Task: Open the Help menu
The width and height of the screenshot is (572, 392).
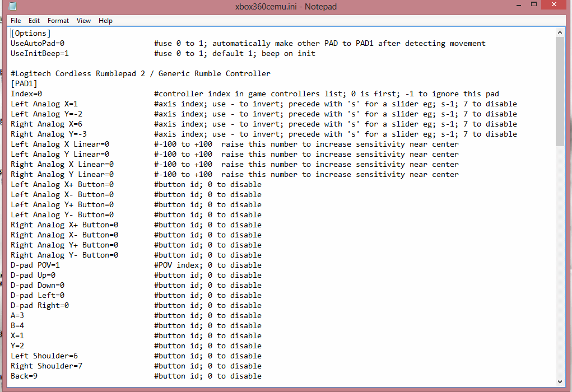Action: click(x=105, y=21)
